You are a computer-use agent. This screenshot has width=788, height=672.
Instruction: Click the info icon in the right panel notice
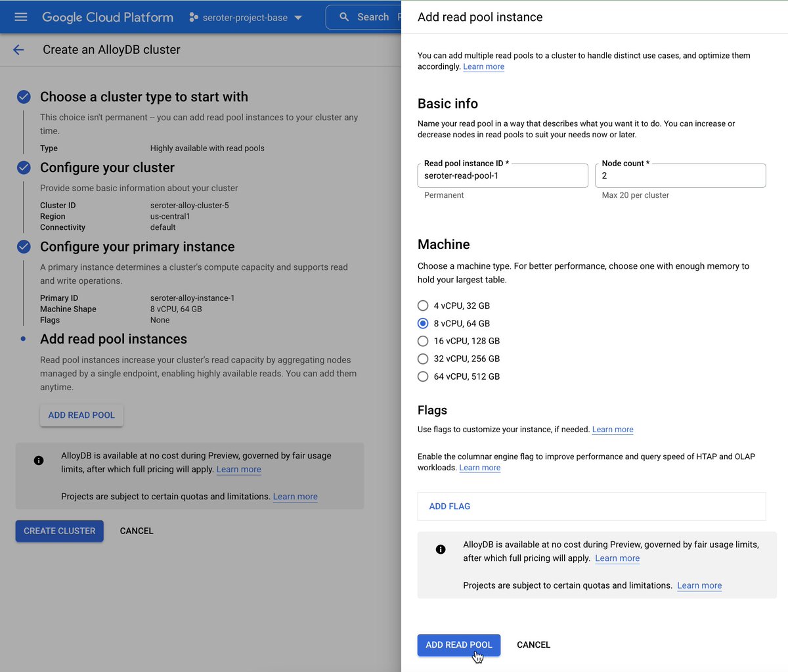click(441, 549)
